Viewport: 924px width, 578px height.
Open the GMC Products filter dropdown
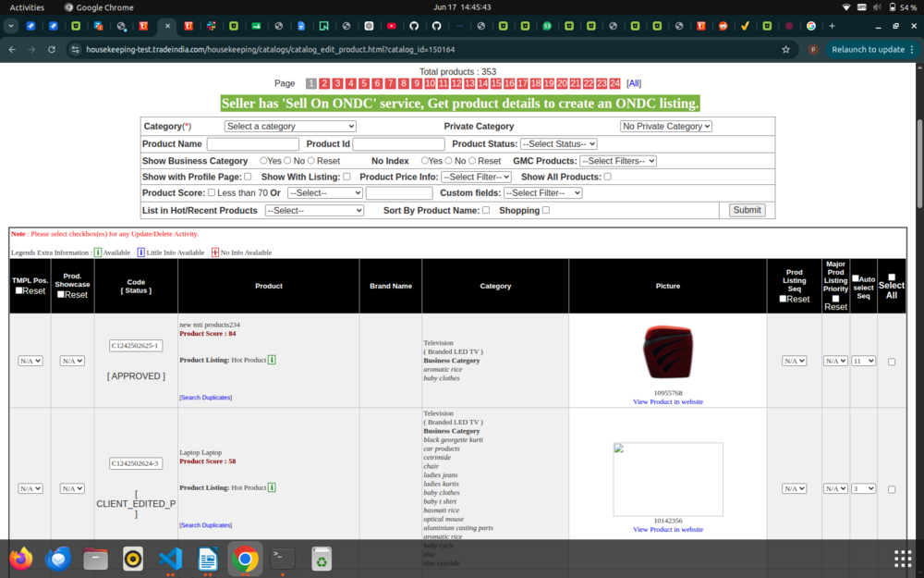click(x=617, y=161)
